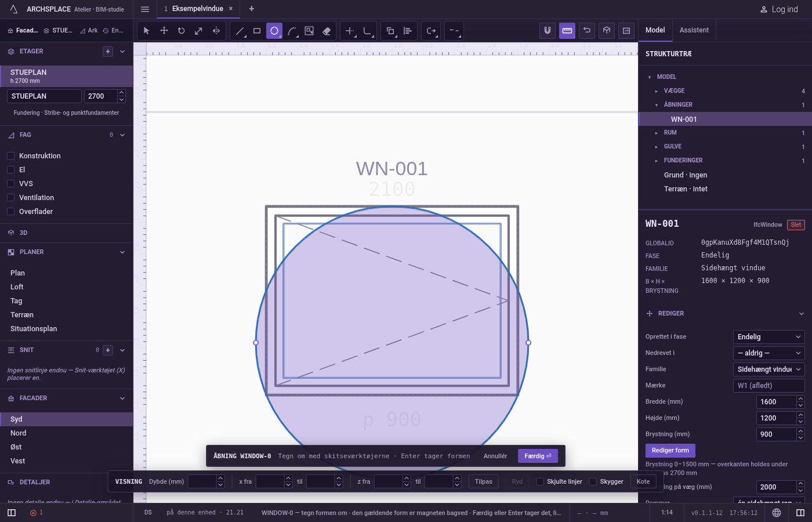Screen dimensions: 812x522
Task: Collapse the FACADER section
Action: coord(122,398)
